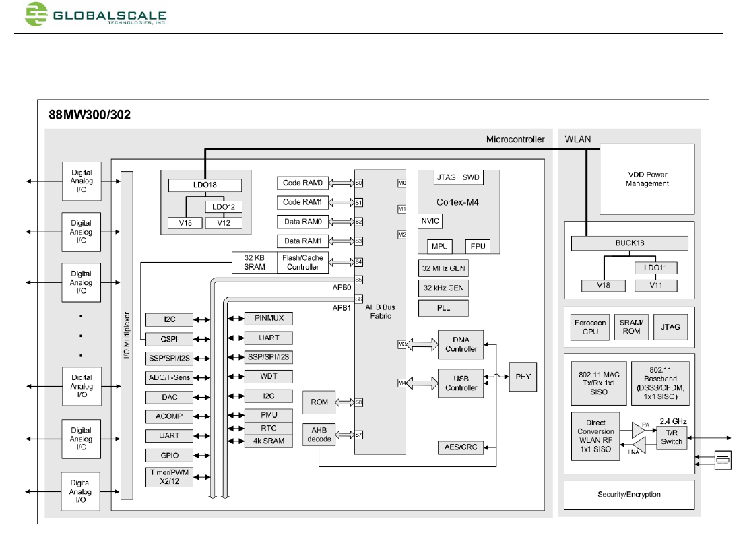Click the PMU block

click(269, 415)
